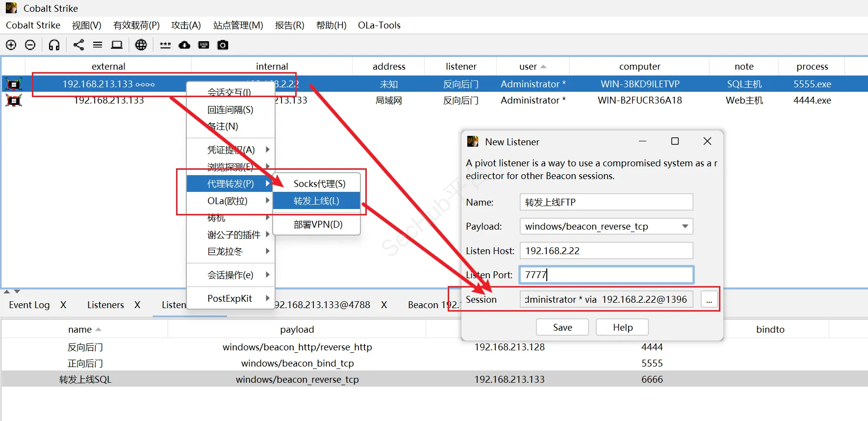Click the Session browse '...' button

coord(709,299)
